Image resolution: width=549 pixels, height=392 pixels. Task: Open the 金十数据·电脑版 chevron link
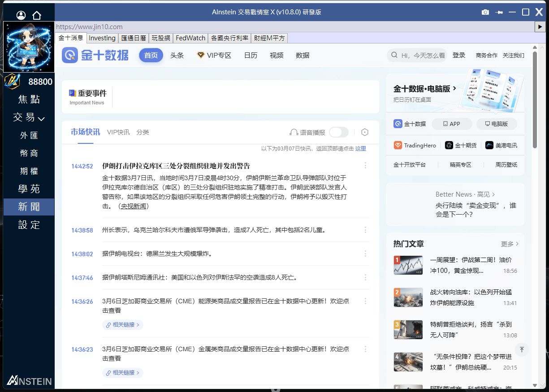[455, 89]
